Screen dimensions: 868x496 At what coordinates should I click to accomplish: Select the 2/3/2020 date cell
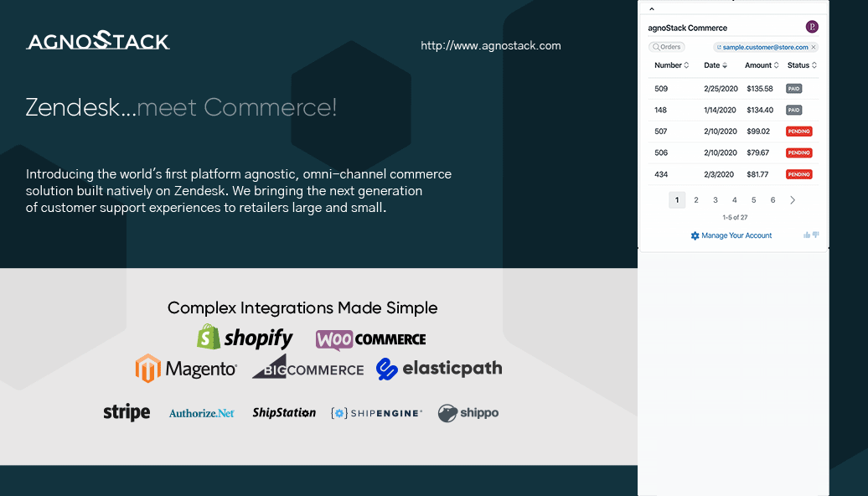click(719, 174)
